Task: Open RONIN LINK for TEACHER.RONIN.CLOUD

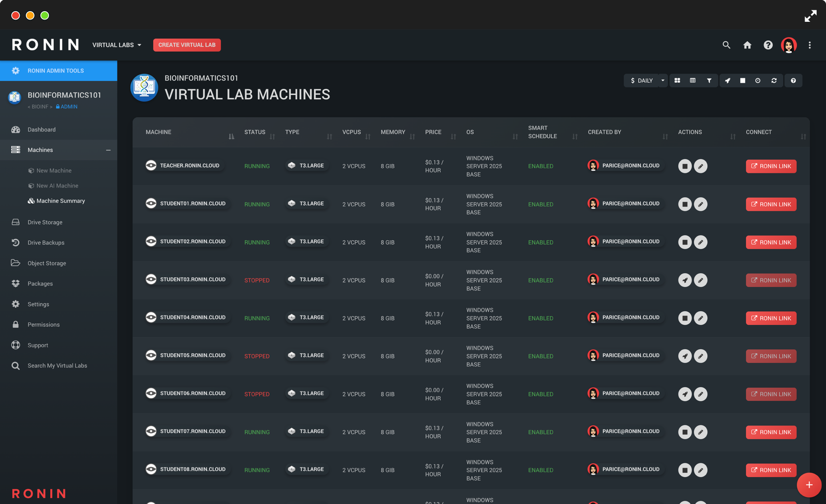Action: point(771,166)
